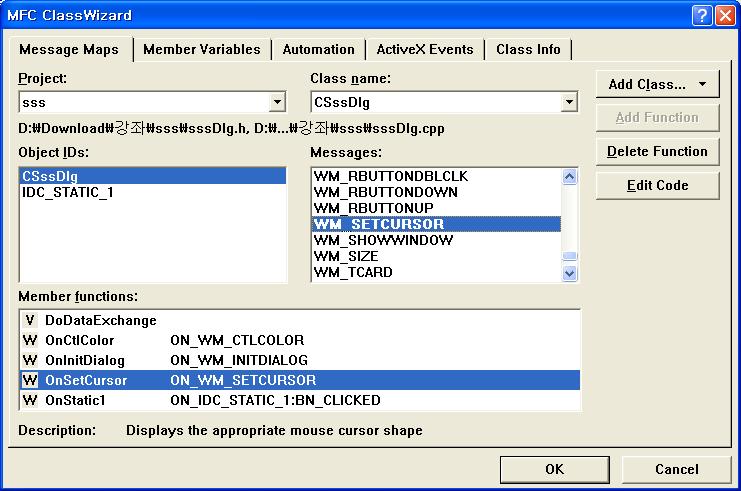Go to the Class Info tab

point(528,50)
